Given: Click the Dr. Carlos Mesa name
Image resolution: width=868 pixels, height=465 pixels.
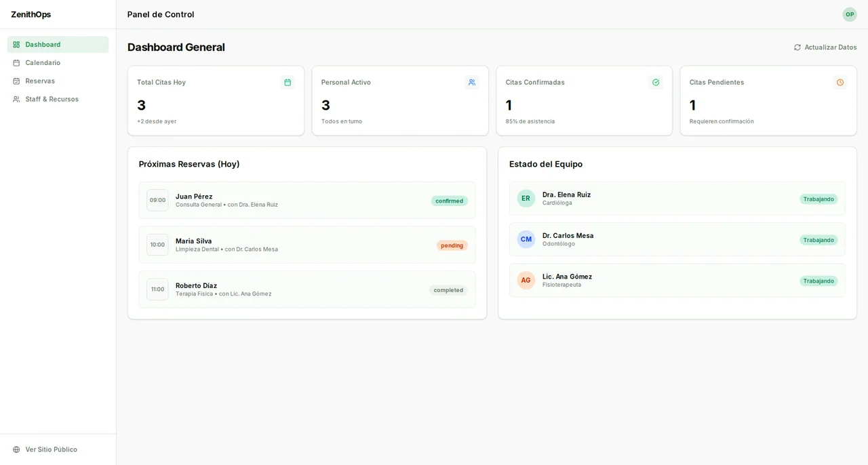Looking at the screenshot, I should tap(568, 236).
